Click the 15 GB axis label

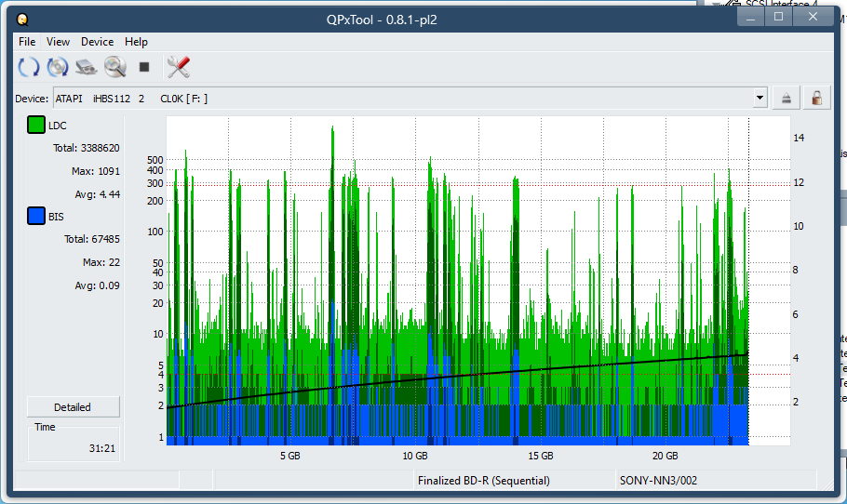coord(540,456)
